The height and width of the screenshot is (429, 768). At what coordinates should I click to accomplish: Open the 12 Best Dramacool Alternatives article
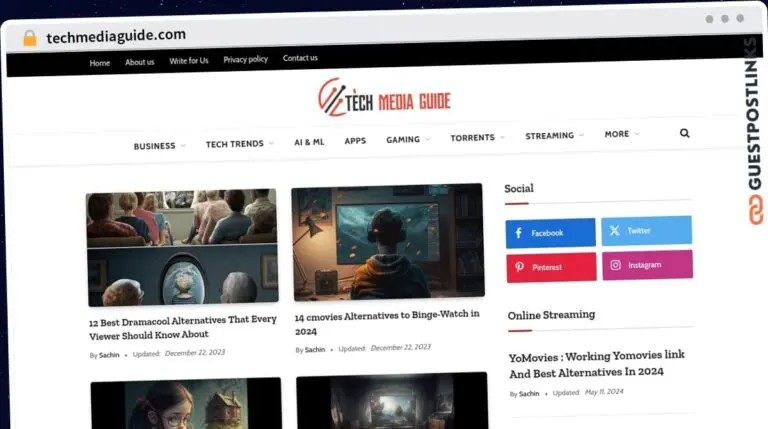pos(182,327)
